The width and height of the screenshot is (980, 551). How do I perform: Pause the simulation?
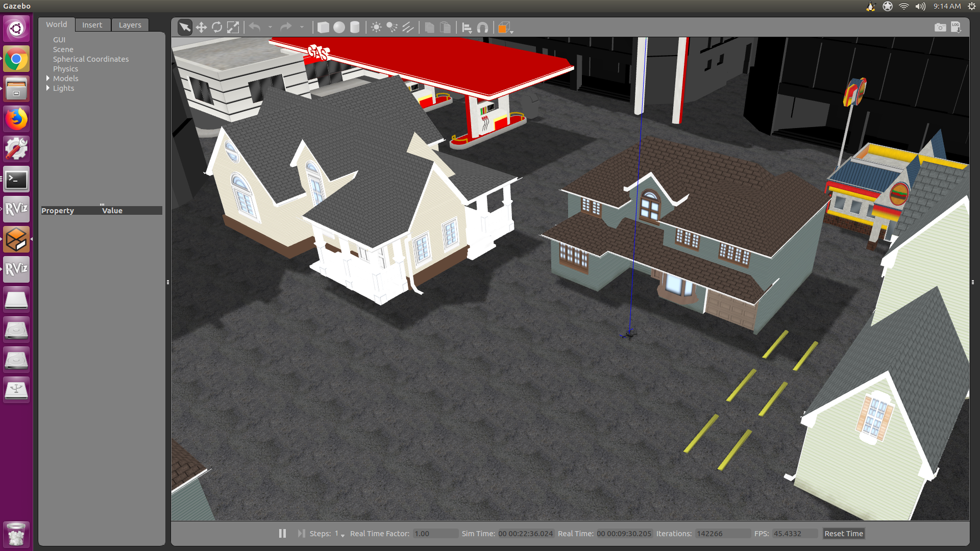[282, 533]
